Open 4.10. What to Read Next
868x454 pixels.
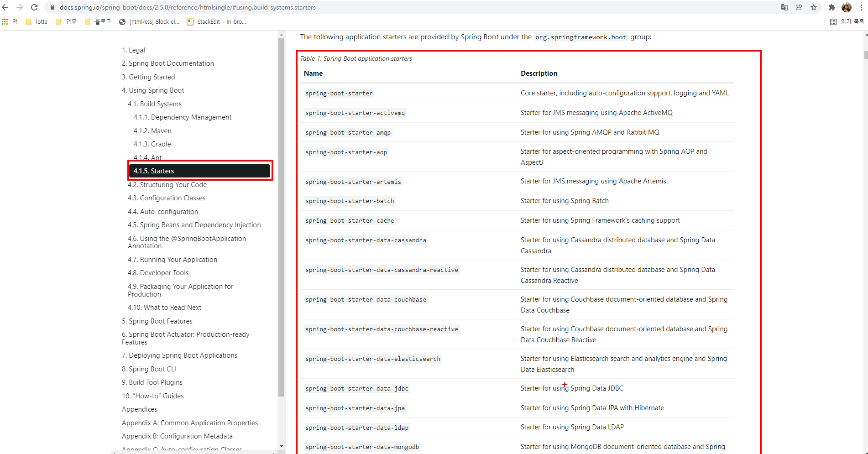pyautogui.click(x=164, y=308)
